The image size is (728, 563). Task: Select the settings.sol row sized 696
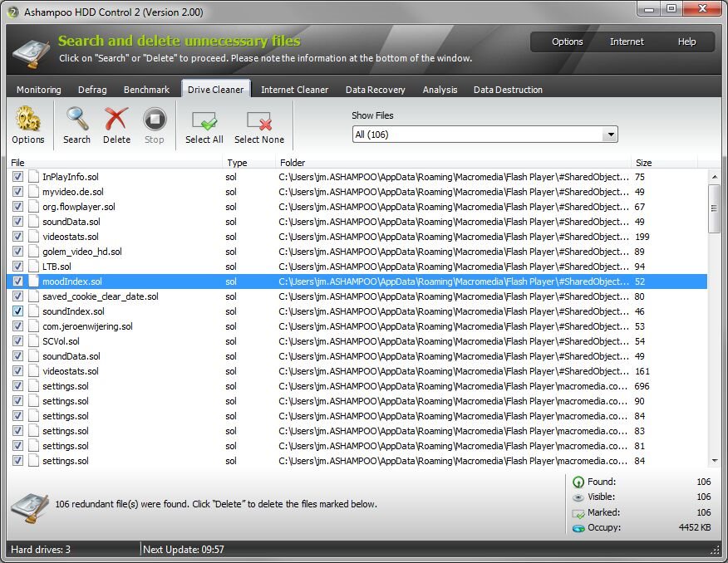coord(357,386)
